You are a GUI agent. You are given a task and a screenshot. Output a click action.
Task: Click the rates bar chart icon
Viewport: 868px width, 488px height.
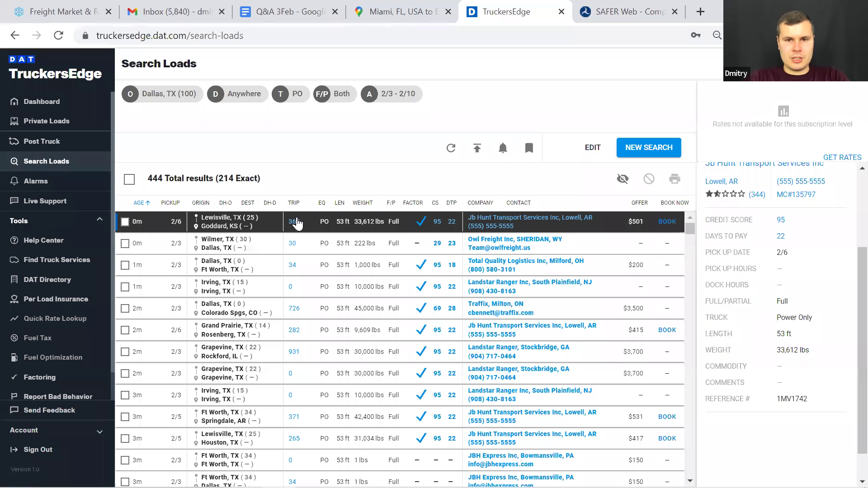point(783,111)
